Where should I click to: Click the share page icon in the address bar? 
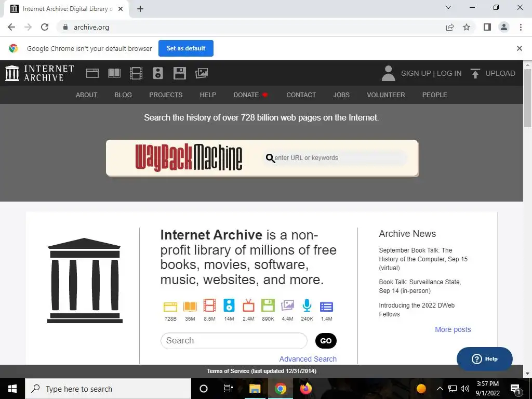(450, 27)
